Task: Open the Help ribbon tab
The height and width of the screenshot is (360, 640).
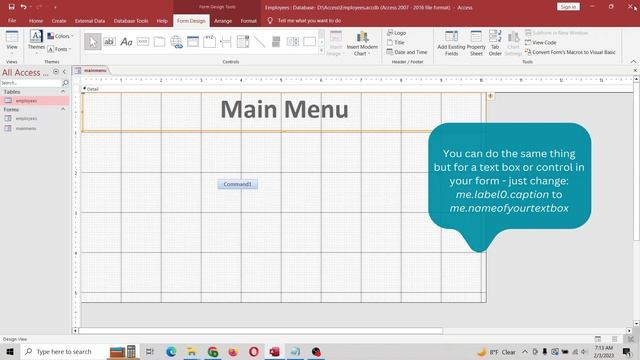Action: pyautogui.click(x=162, y=20)
